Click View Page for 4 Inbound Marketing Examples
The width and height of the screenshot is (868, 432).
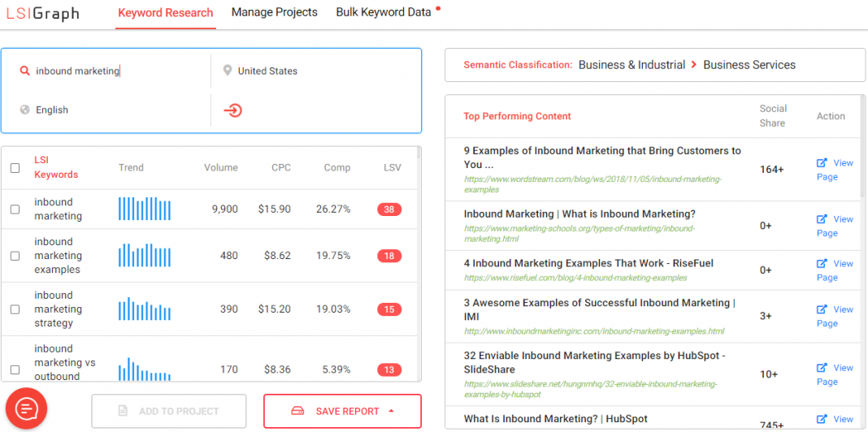835,270
